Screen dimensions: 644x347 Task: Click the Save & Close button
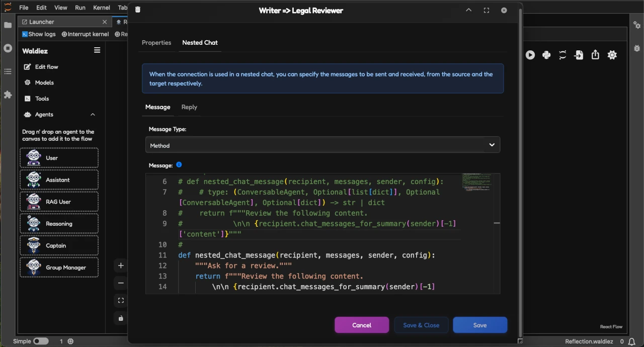[x=421, y=325]
